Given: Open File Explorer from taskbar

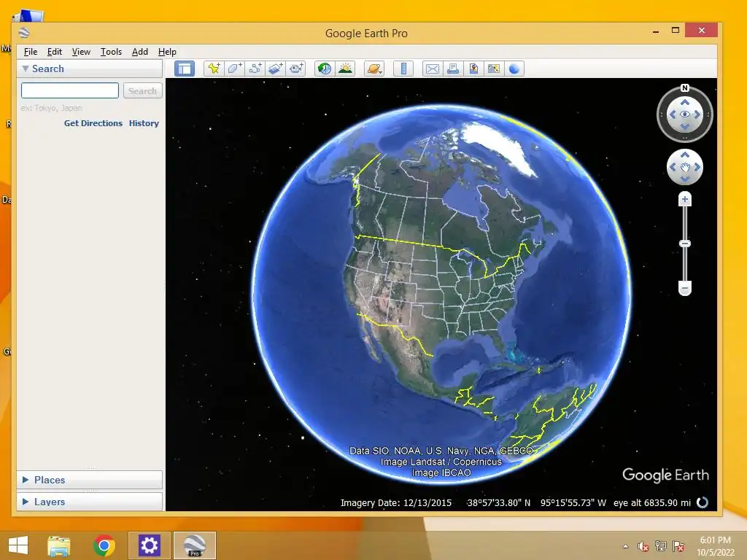Looking at the screenshot, I should tap(59, 545).
